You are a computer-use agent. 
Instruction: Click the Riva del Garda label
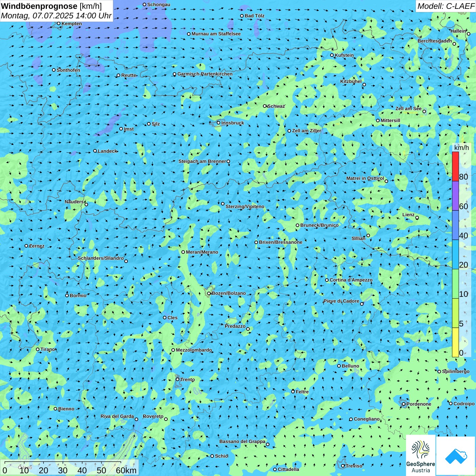tap(117, 416)
